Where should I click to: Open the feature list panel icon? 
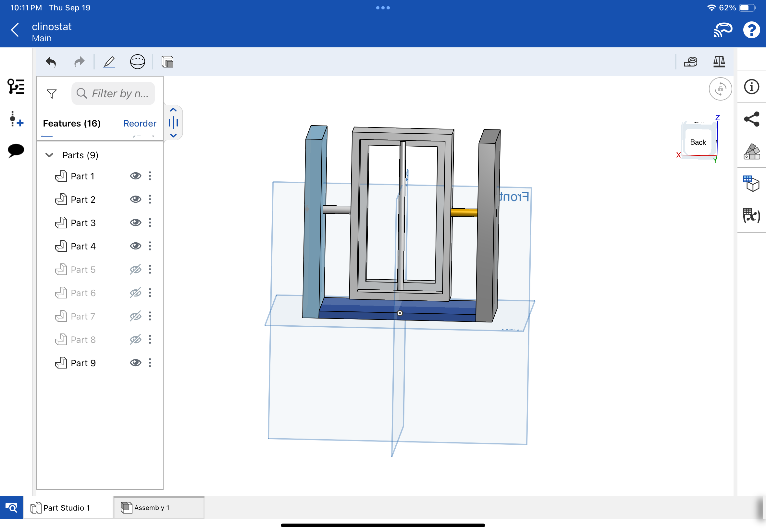16,87
